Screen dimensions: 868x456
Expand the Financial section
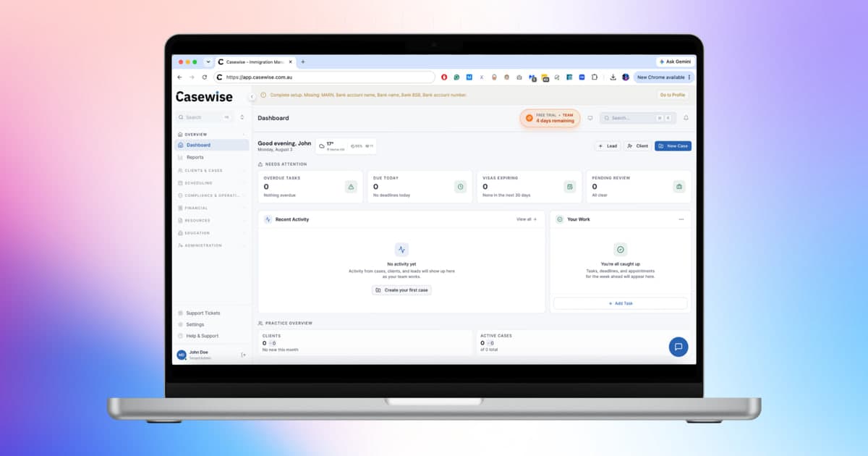211,208
